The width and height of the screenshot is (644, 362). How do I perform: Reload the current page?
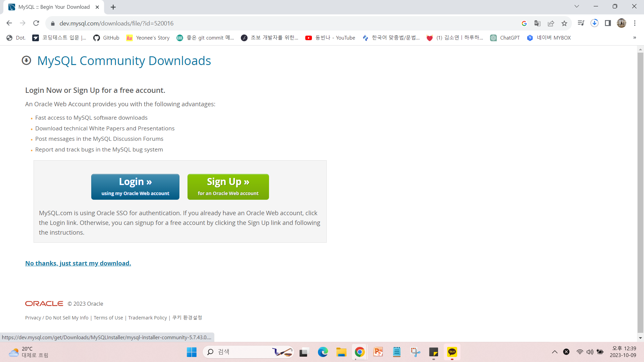36,23
